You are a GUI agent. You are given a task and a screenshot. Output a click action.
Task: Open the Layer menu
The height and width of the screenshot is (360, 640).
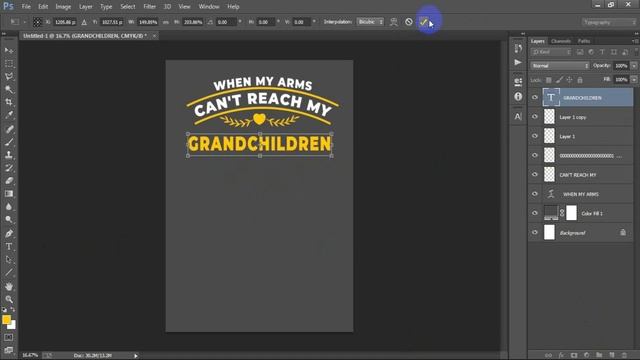[85, 7]
